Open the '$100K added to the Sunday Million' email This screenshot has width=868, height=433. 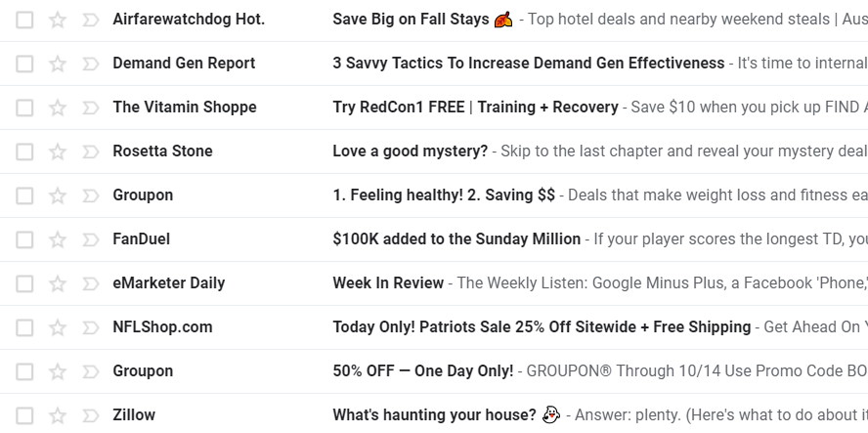(x=456, y=239)
